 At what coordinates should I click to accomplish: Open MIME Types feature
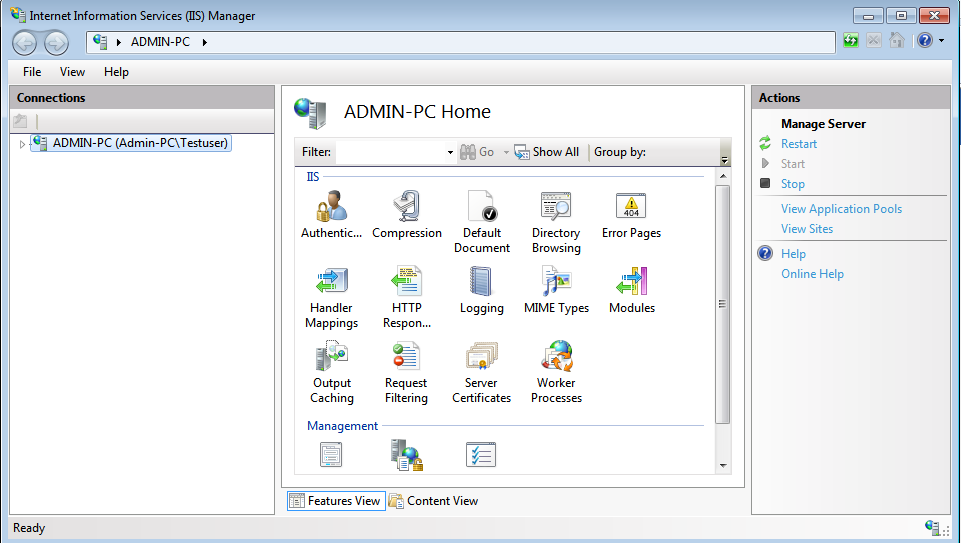556,290
